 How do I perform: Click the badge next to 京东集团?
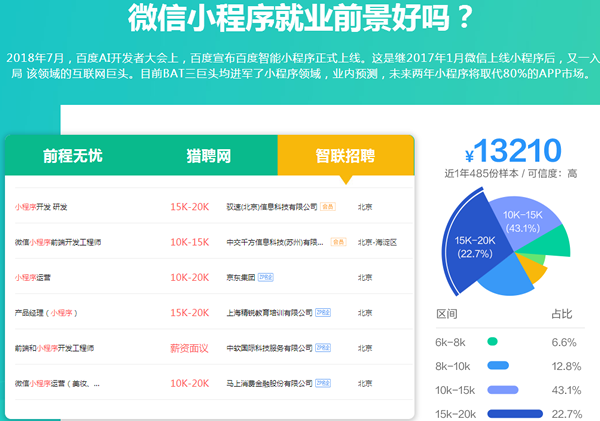click(266, 277)
